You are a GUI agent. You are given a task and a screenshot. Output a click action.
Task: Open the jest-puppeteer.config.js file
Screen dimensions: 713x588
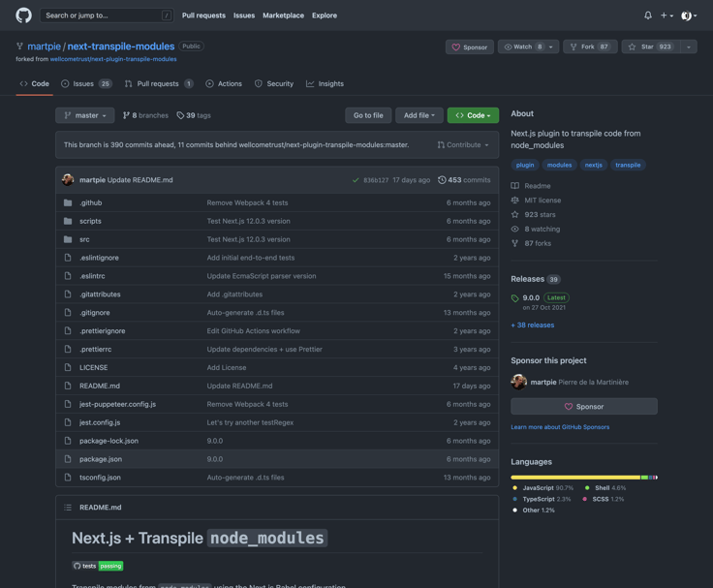pos(117,404)
